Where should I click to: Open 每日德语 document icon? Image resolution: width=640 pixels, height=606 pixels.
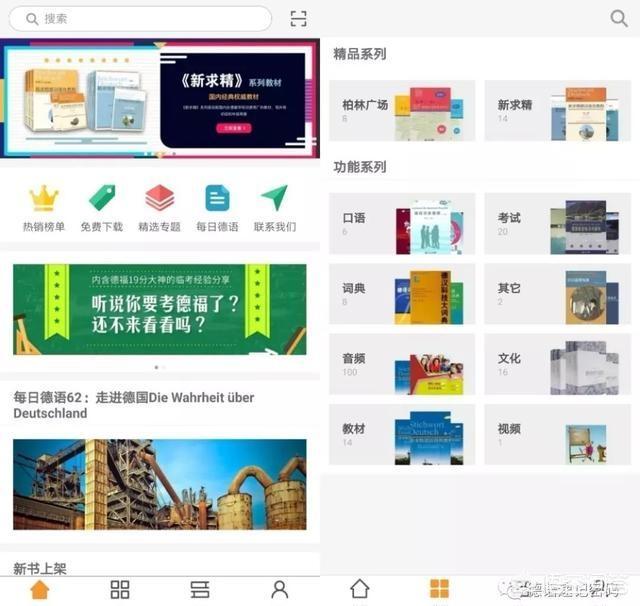click(x=217, y=199)
